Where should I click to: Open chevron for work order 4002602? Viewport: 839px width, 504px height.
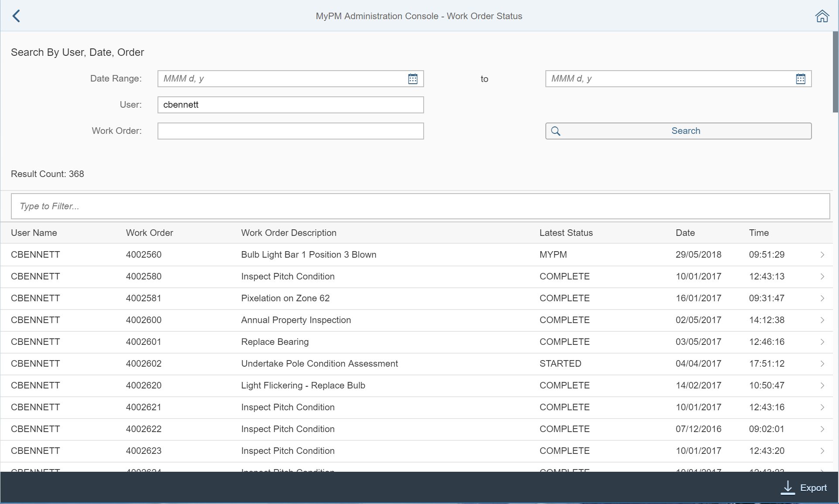pyautogui.click(x=822, y=364)
